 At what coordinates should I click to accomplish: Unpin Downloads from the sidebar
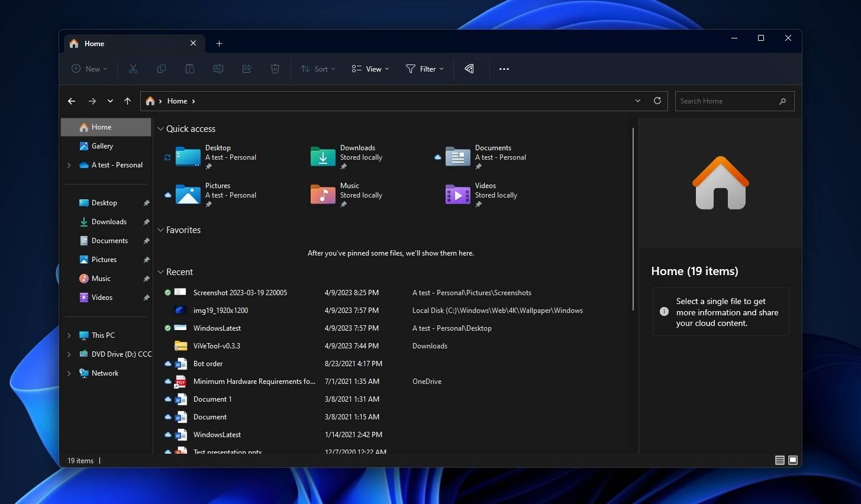click(x=146, y=221)
